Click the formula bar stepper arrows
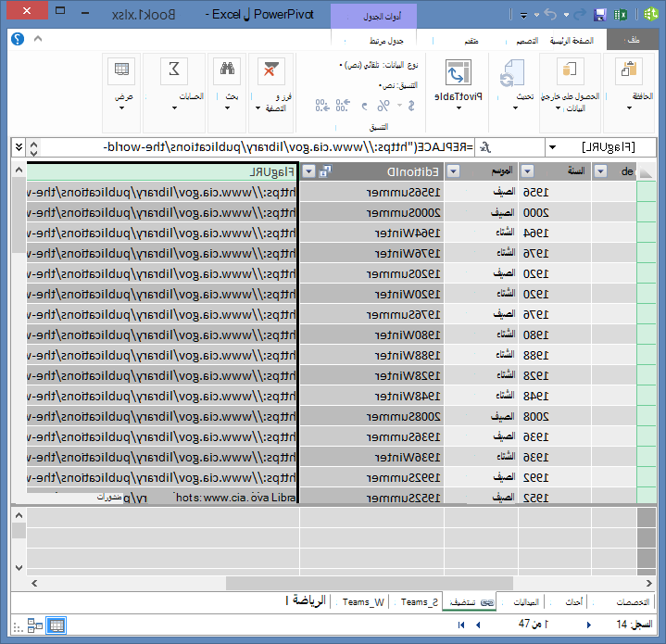Screen dimensions: 666x644 [34, 147]
